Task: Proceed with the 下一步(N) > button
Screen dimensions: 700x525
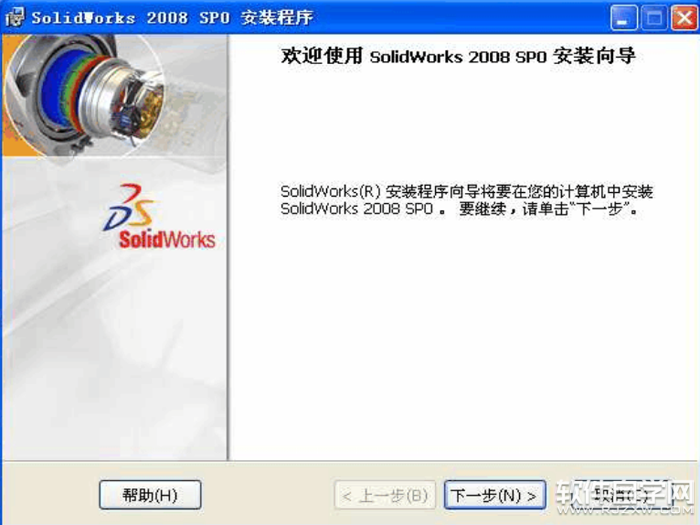Action: point(495,495)
